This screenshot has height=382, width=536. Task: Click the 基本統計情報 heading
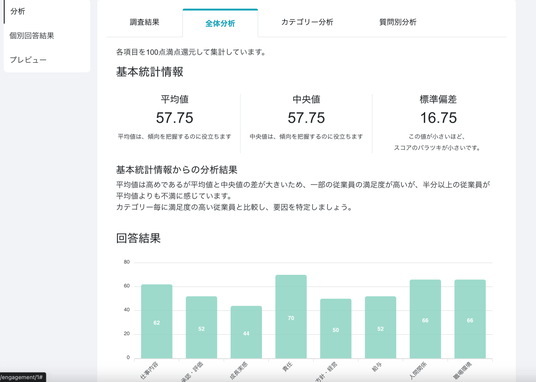point(150,72)
